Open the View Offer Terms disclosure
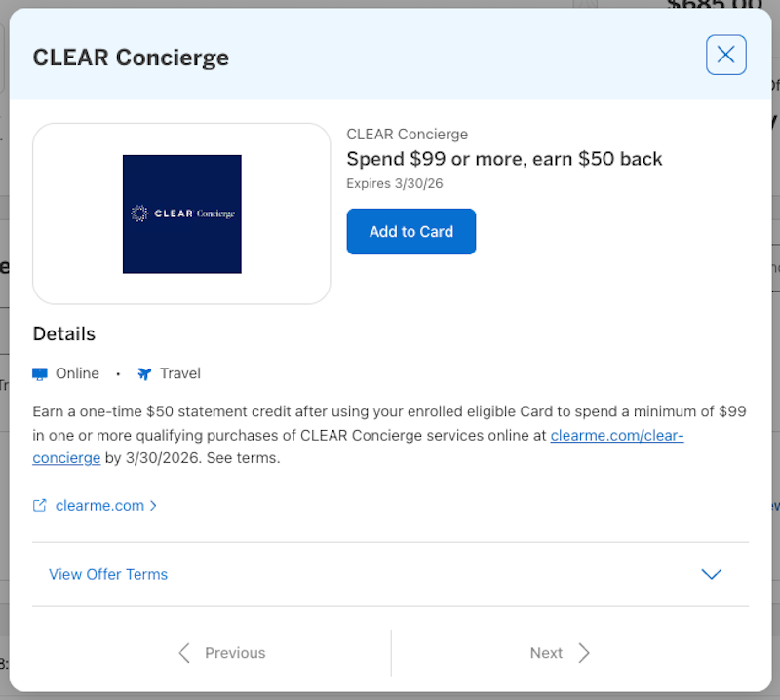Viewport: 780px width, 700px height. pos(108,574)
